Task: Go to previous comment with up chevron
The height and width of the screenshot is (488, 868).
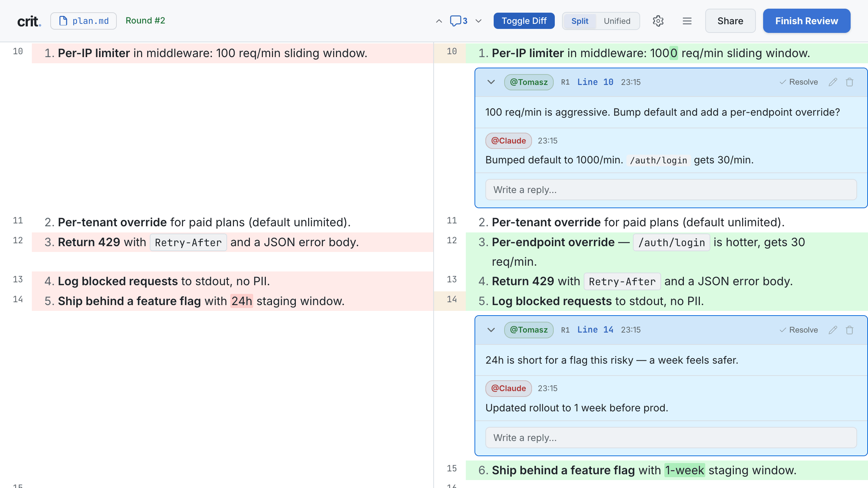Action: click(x=439, y=21)
